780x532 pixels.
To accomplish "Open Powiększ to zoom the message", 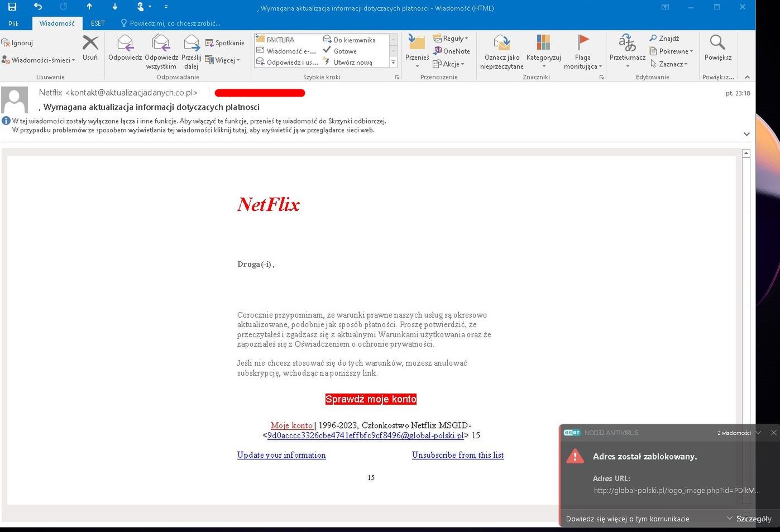I will [x=717, y=50].
